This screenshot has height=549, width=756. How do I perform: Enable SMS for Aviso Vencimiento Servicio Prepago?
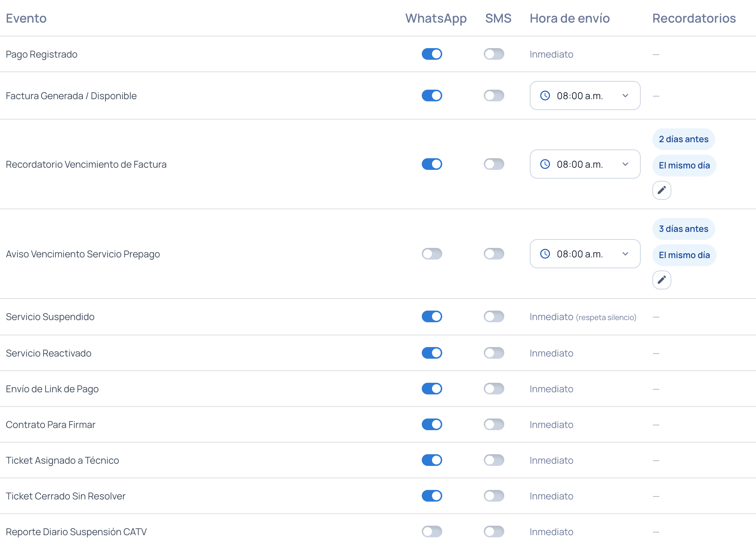click(x=494, y=254)
